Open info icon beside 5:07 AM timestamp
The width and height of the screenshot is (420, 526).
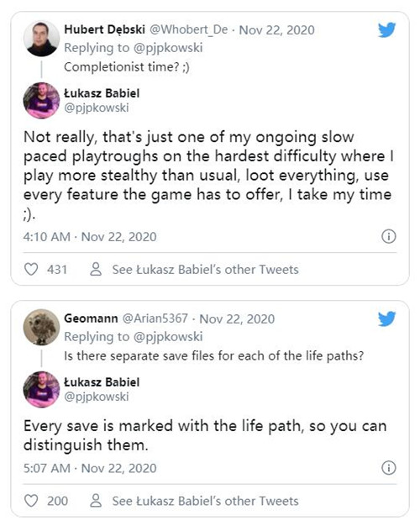[388, 468]
